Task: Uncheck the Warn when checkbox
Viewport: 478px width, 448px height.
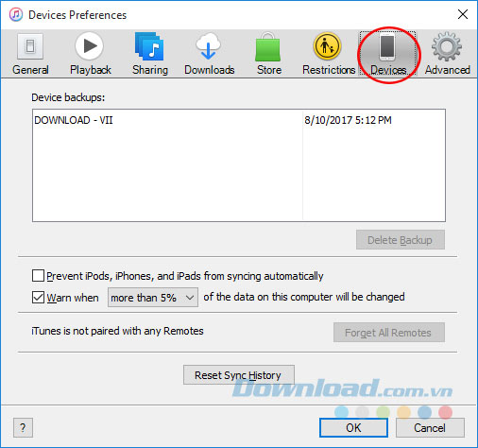Action: coord(38,298)
